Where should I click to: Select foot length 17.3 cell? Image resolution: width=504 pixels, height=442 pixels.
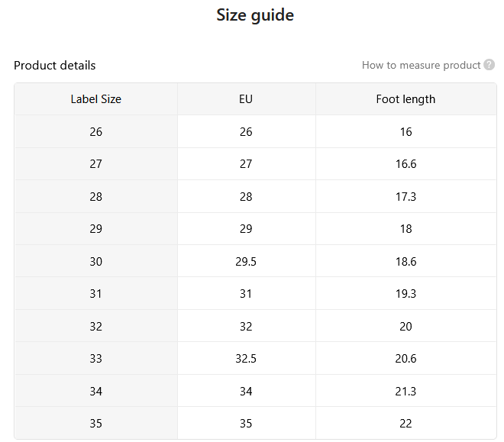[405, 197]
